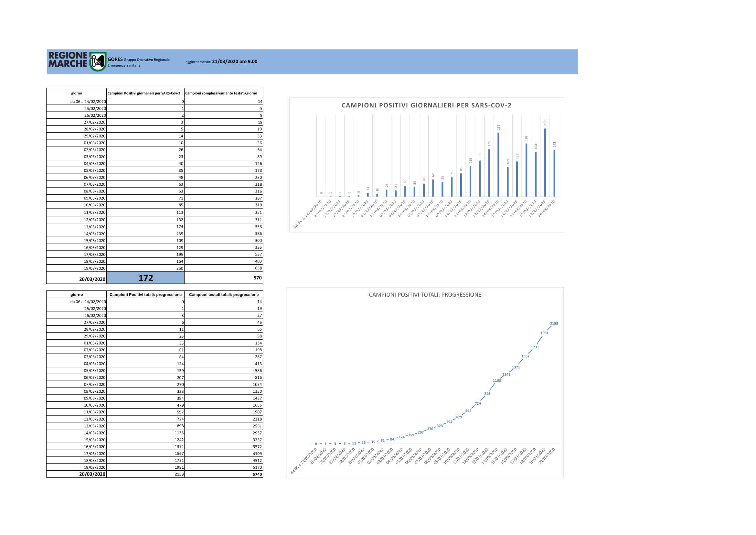Select chart title Campioni Positivi Giornalieri
This screenshot has width=756, height=535.
(426, 105)
